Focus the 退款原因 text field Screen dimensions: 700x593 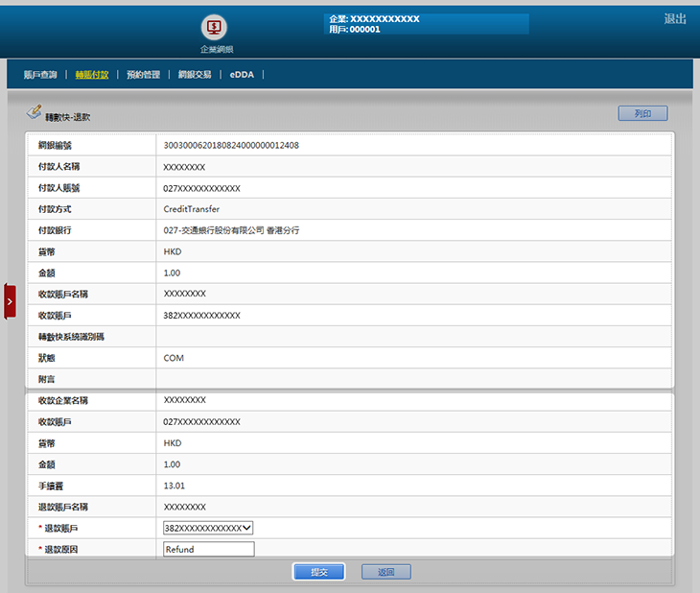(x=208, y=550)
